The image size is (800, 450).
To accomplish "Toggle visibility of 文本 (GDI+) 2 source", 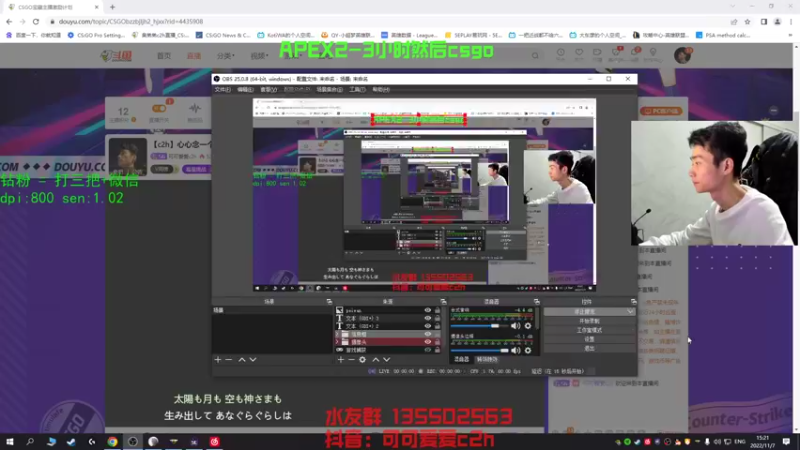I will pyautogui.click(x=428, y=326).
